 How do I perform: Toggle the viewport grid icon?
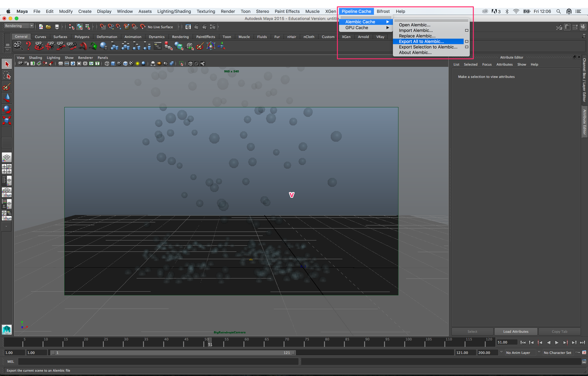pos(61,64)
